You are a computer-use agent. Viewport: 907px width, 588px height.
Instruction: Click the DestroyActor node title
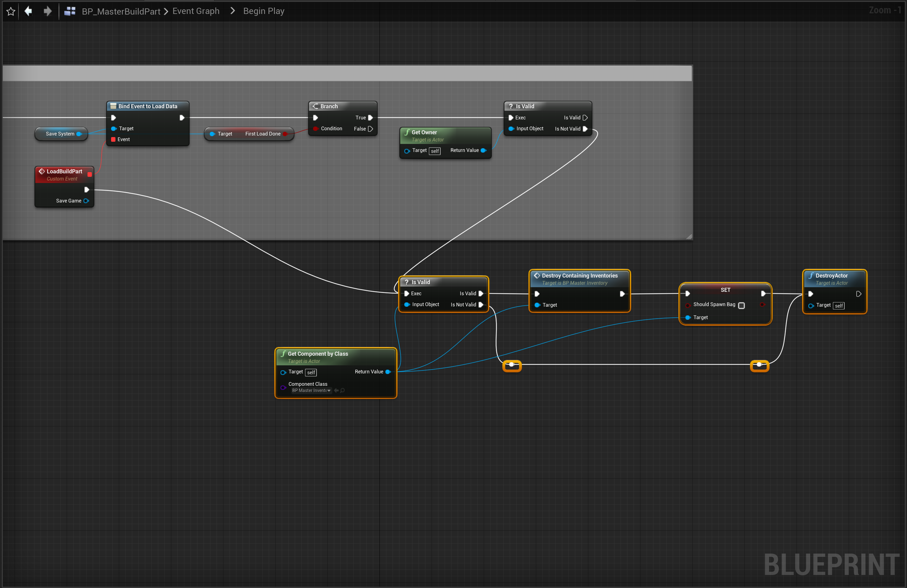point(831,275)
